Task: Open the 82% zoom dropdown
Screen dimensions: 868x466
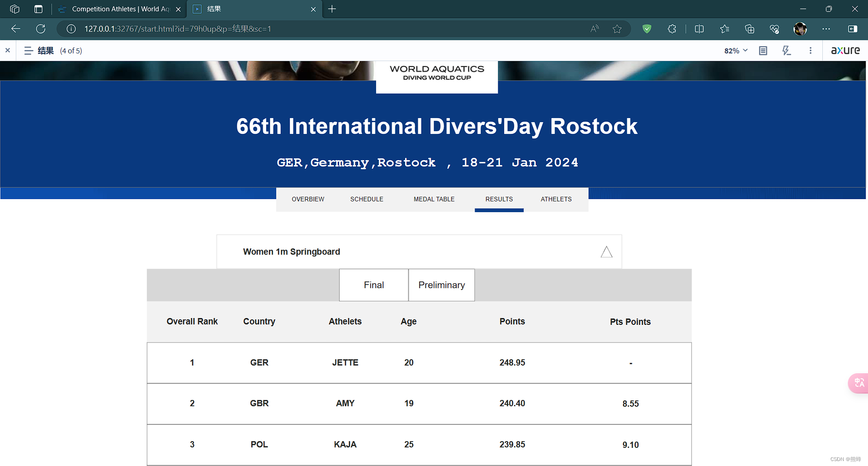Action: pos(736,51)
